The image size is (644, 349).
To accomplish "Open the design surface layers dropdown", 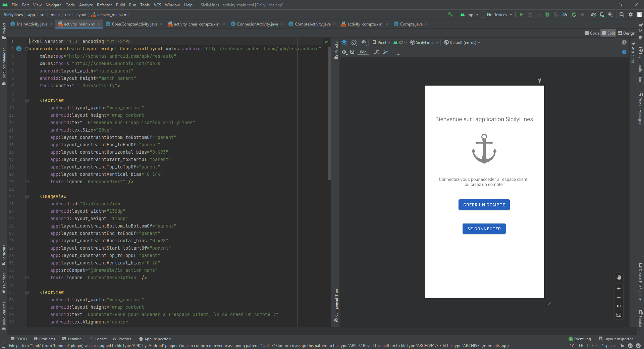I will point(344,42).
